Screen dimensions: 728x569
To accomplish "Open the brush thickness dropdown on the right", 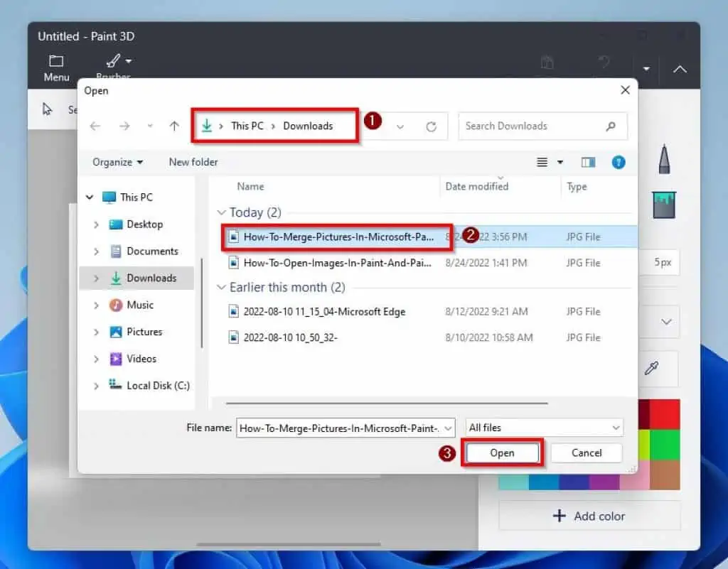I will click(666, 322).
